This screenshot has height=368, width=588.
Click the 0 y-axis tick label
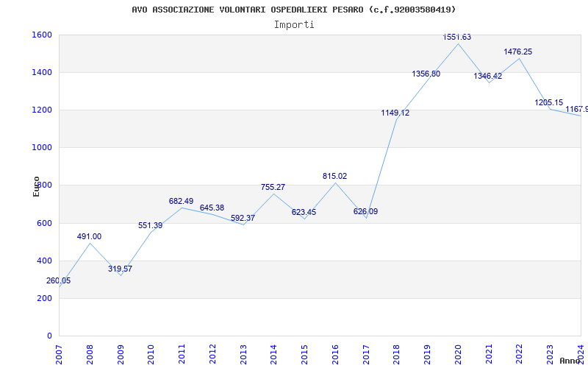pos(49,336)
